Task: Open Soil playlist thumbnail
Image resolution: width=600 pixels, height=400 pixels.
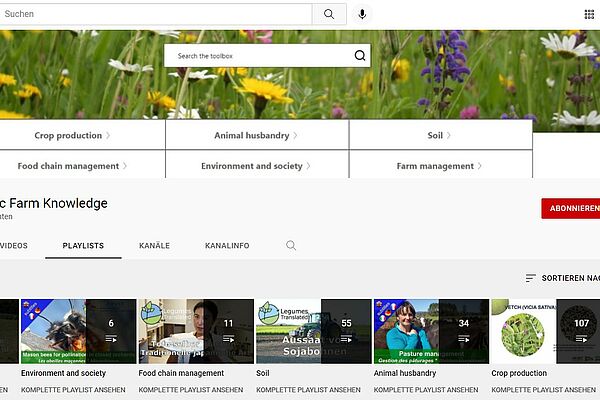Action: coord(314,331)
